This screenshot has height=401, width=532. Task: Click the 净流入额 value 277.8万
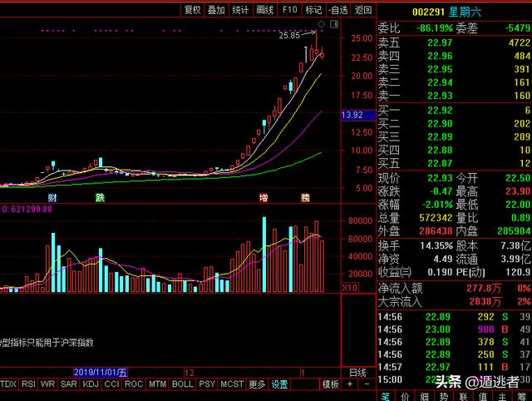[x=484, y=289]
